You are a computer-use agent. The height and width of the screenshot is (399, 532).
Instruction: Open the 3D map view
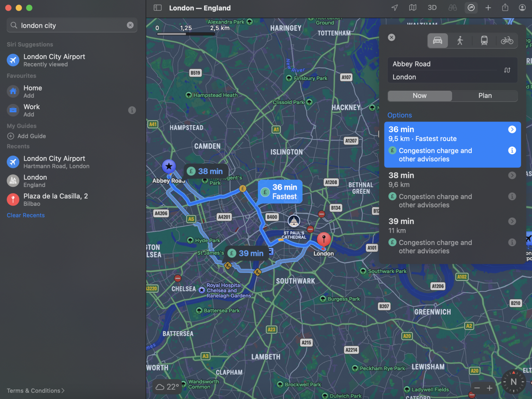tap(432, 8)
